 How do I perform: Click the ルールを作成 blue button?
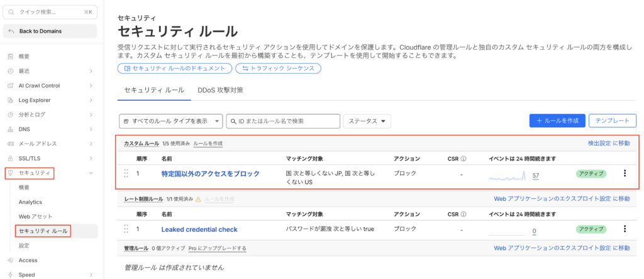coord(557,121)
